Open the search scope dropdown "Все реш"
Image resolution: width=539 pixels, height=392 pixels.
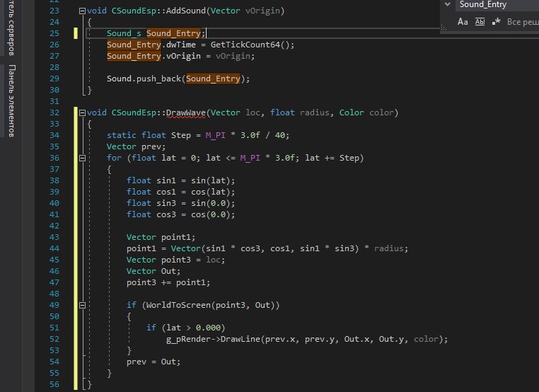[523, 22]
